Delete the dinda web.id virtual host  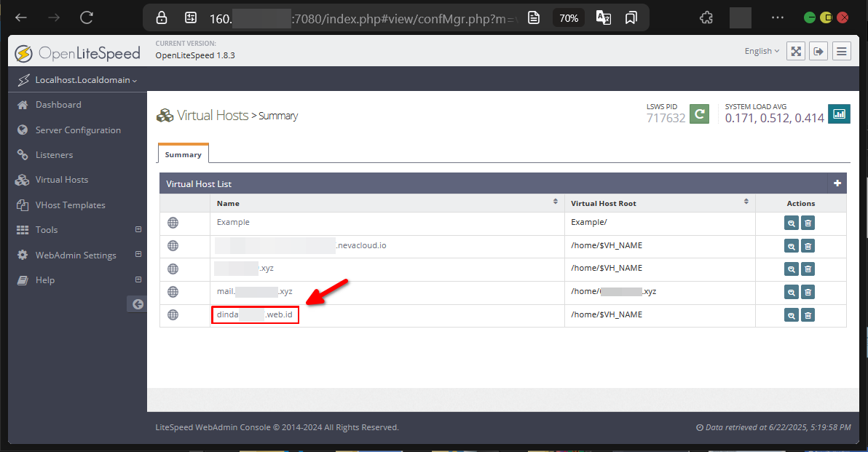808,315
